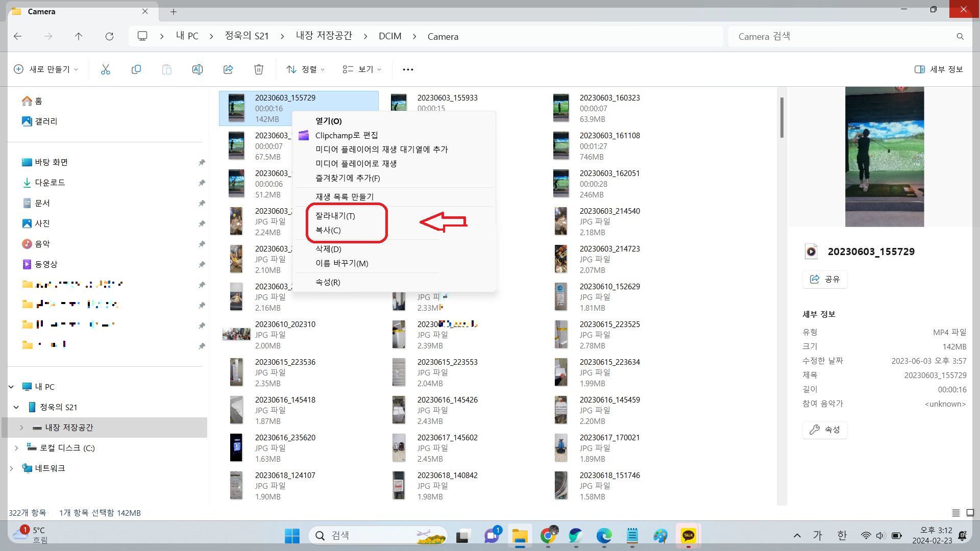980x551 pixels.
Task: Open the See more (...) toolbar icon
Action: (x=407, y=69)
